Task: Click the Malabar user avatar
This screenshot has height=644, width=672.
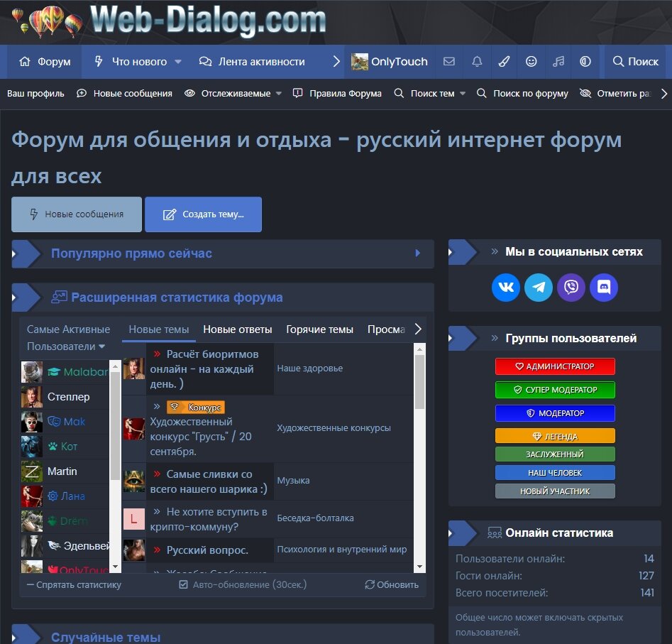Action: [x=32, y=372]
